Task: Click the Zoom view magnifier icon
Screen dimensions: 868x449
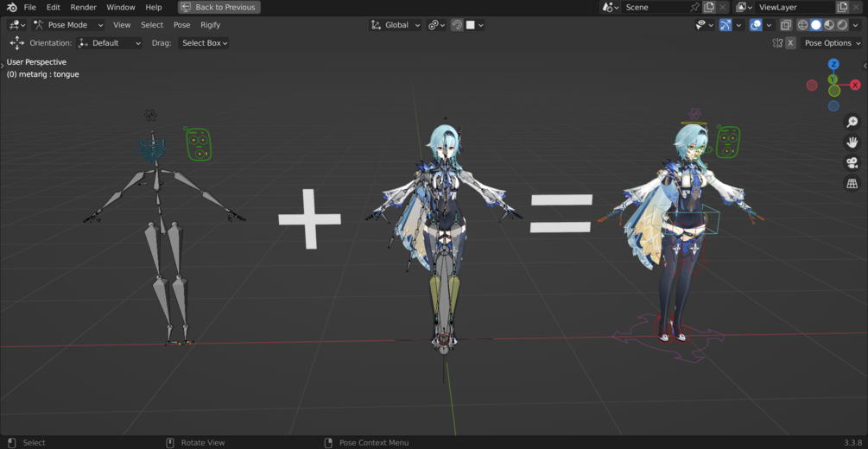Action: (852, 123)
